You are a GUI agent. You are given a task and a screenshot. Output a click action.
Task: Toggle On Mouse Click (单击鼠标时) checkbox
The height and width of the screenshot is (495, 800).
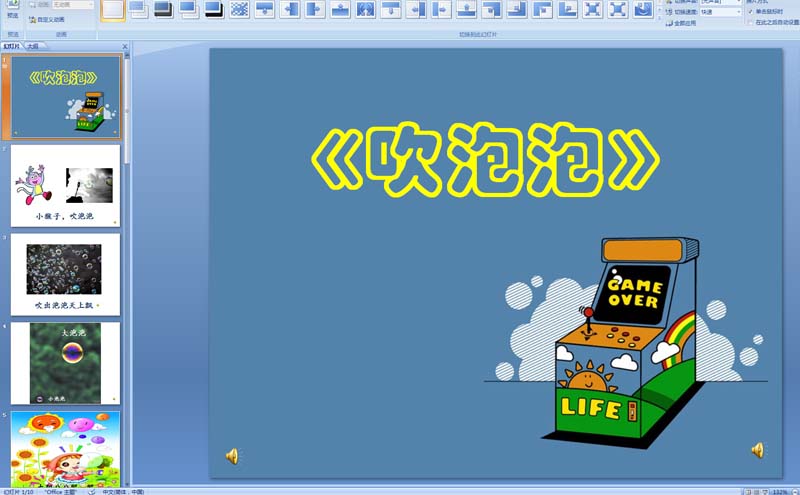[750, 11]
